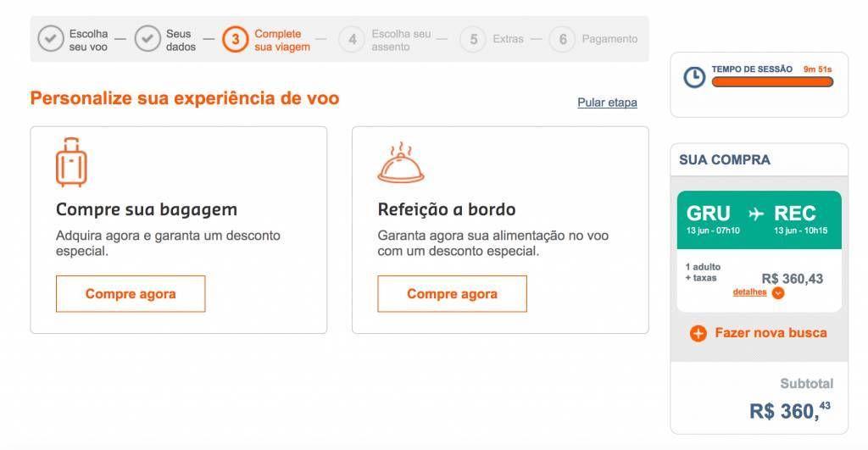This screenshot has height=450, width=868.
Task: Click the airplane icon between GRU and REC
Action: point(755,214)
